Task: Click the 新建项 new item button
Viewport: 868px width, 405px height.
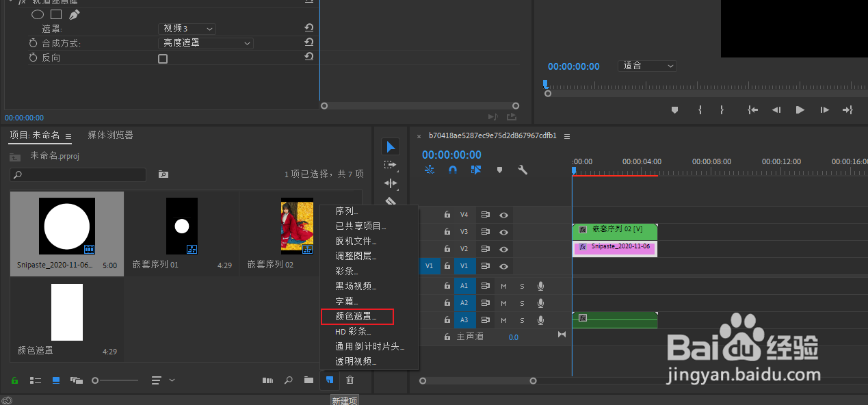Action: 330,380
